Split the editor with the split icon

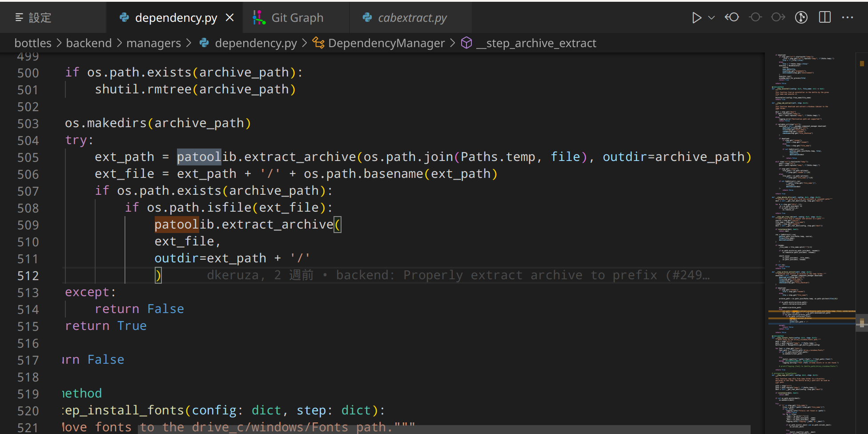pos(824,17)
